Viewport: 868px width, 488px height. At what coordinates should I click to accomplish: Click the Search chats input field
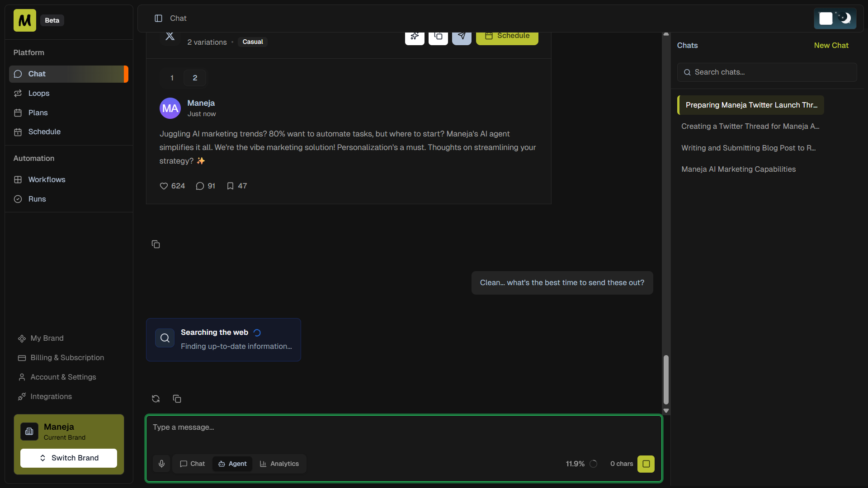click(x=767, y=72)
